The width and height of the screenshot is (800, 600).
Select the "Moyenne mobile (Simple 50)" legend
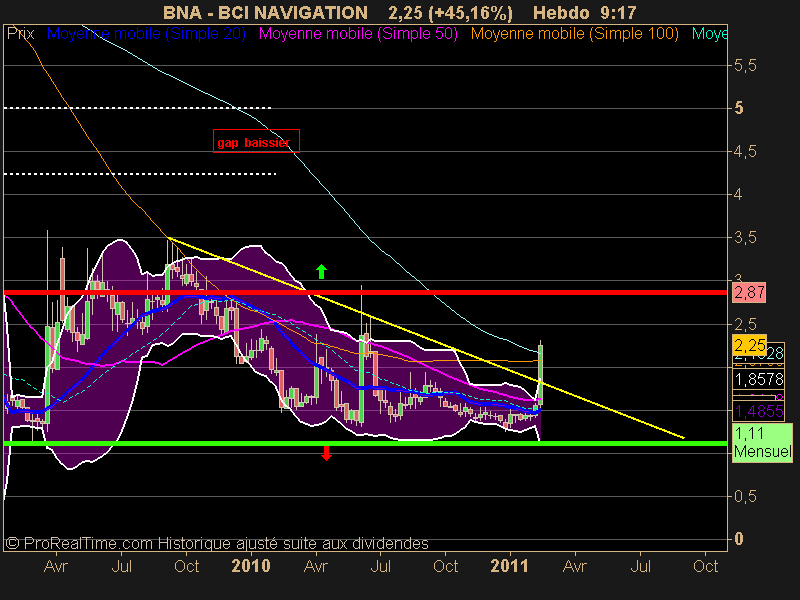pos(358,34)
